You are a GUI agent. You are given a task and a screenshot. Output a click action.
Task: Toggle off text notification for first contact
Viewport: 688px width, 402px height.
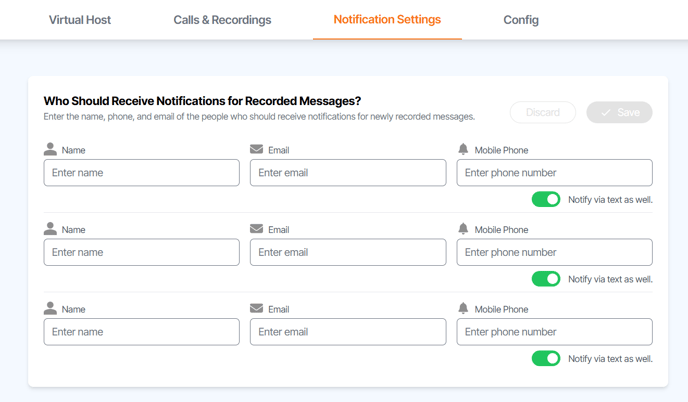[546, 199]
